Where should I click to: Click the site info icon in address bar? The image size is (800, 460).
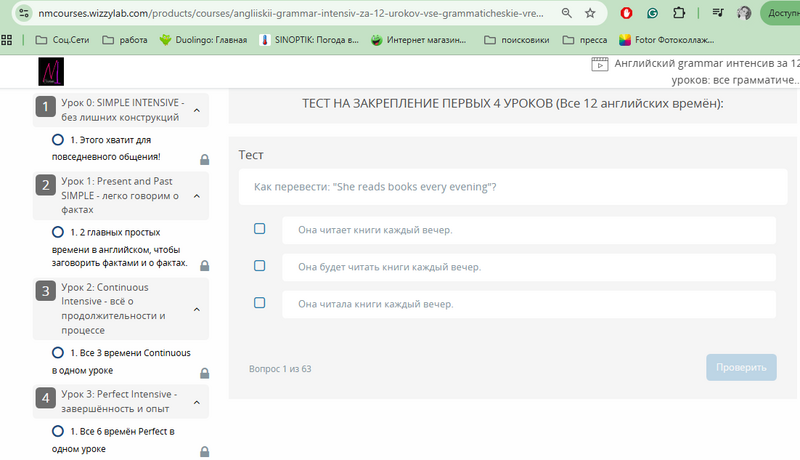(x=23, y=13)
